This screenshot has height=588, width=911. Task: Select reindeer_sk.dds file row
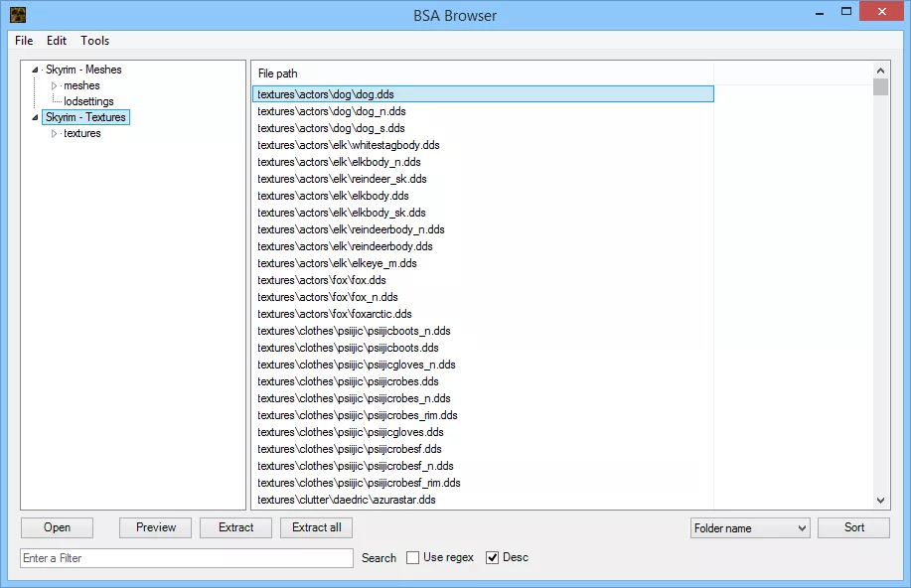(483, 179)
